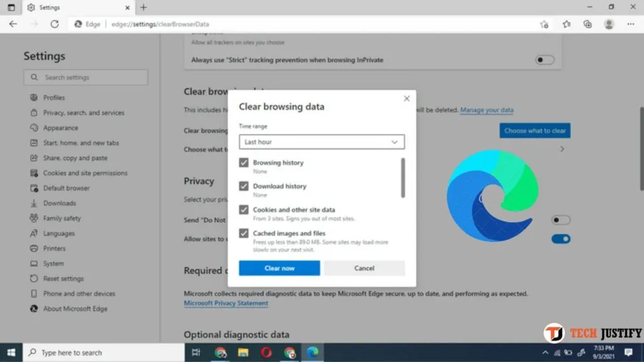The image size is (644, 362).
Task: Uncheck Cookies and other site data checkbox
Action: (x=244, y=210)
